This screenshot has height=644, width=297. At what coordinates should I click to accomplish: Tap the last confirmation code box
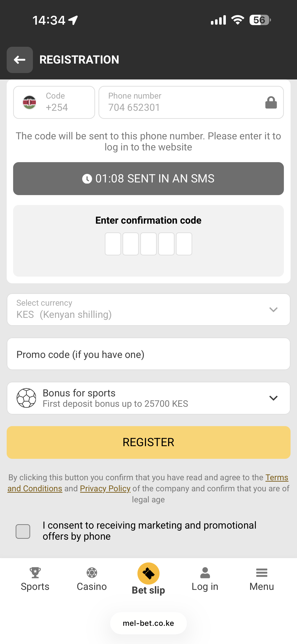tap(184, 244)
